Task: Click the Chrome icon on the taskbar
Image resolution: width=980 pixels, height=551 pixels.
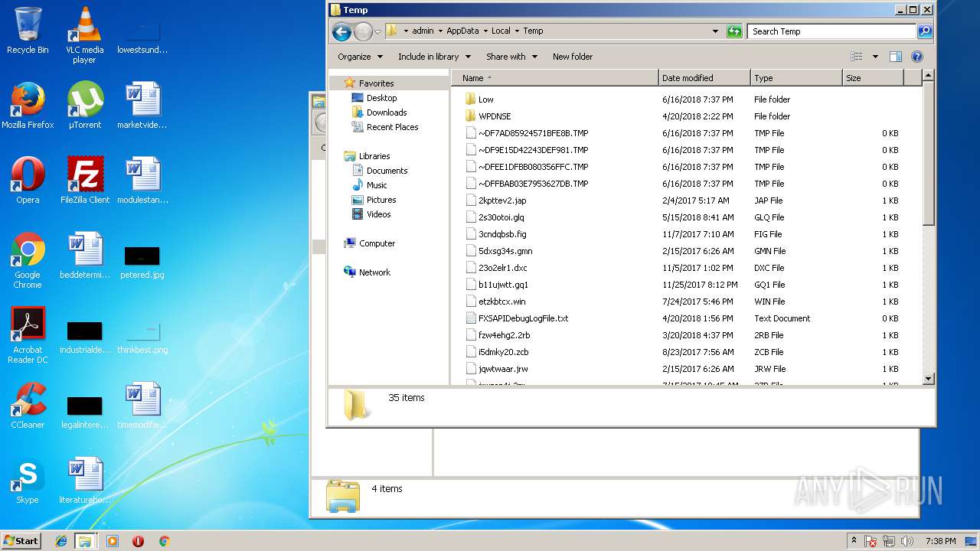Action: click(164, 541)
